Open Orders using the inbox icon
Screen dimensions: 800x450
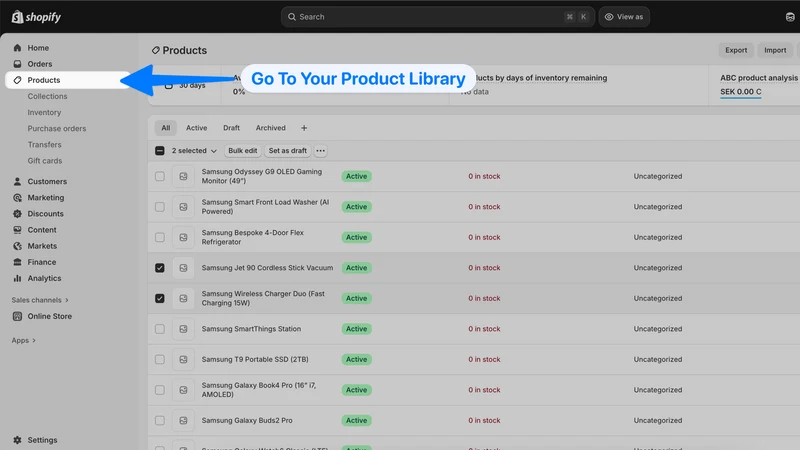pyautogui.click(x=17, y=64)
